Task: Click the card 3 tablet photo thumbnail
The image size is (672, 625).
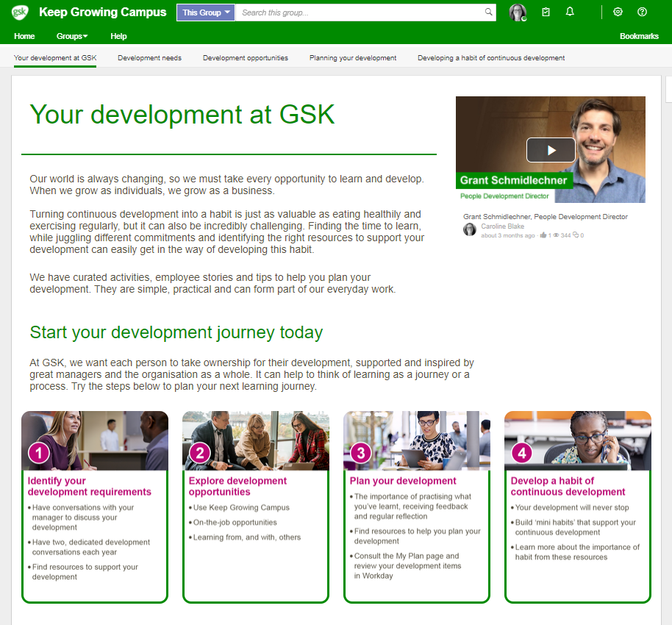Action: (x=417, y=440)
